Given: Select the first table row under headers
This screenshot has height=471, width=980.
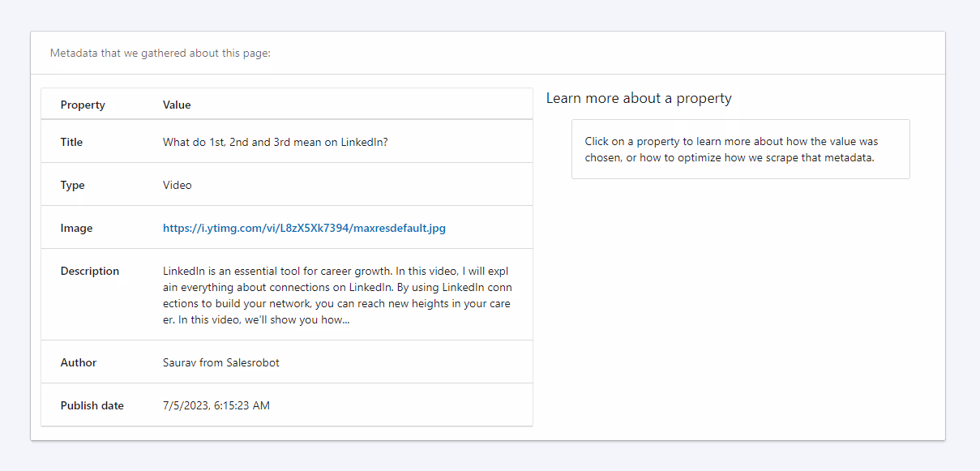Looking at the screenshot, I should (286, 142).
